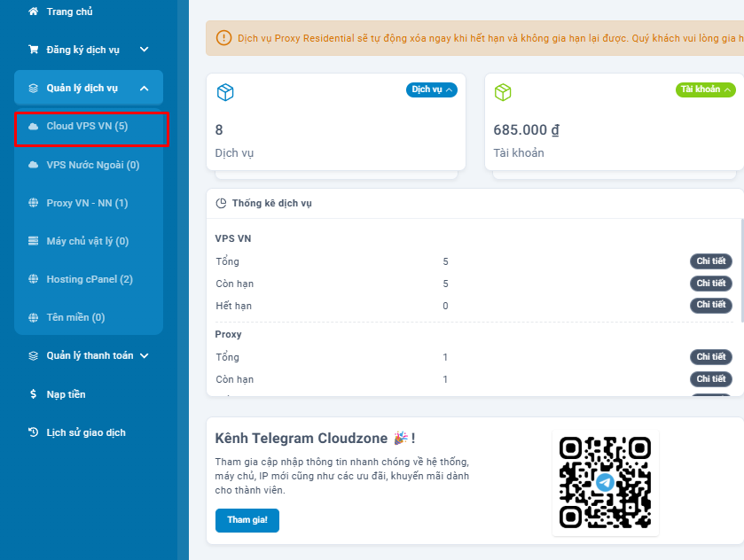This screenshot has height=560, width=744.
Task: Expand the Quản lý thanh toán menu chevron
Action: tap(145, 355)
